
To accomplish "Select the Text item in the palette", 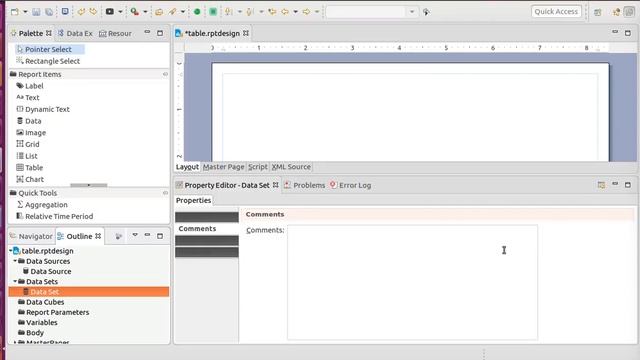I will pyautogui.click(x=28, y=98).
